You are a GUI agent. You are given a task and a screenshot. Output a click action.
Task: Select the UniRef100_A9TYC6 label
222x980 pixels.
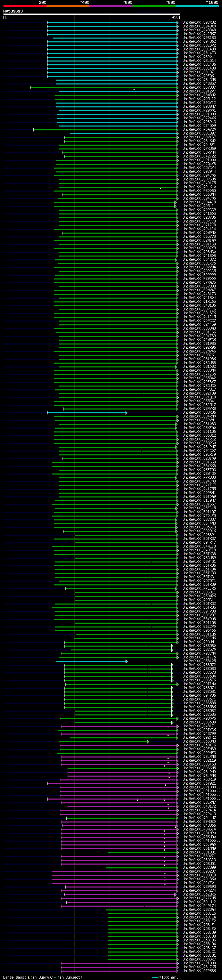tap(199, 730)
